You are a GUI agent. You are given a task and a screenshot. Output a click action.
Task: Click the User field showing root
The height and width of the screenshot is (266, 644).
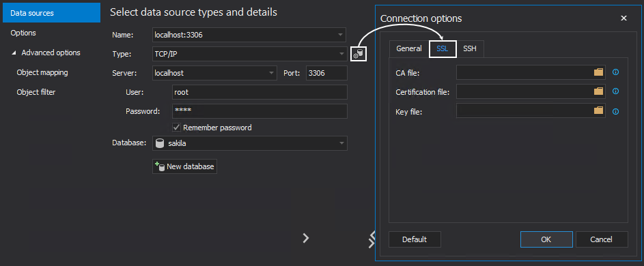tap(260, 92)
